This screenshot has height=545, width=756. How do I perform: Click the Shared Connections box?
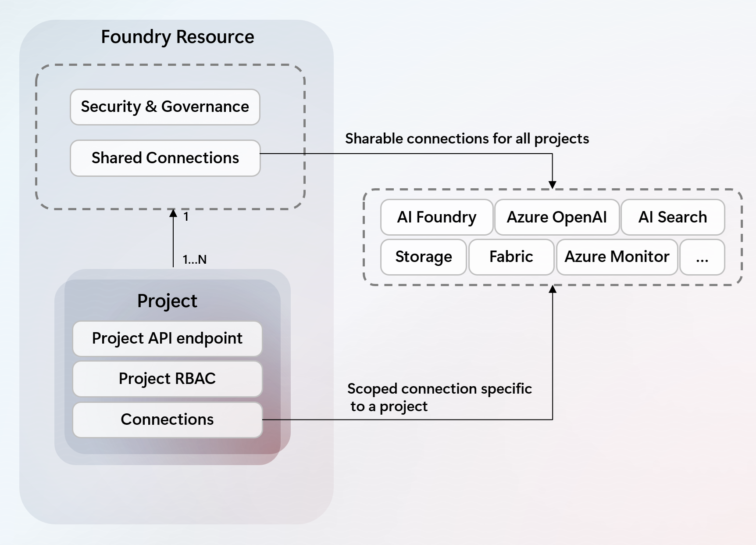164,158
